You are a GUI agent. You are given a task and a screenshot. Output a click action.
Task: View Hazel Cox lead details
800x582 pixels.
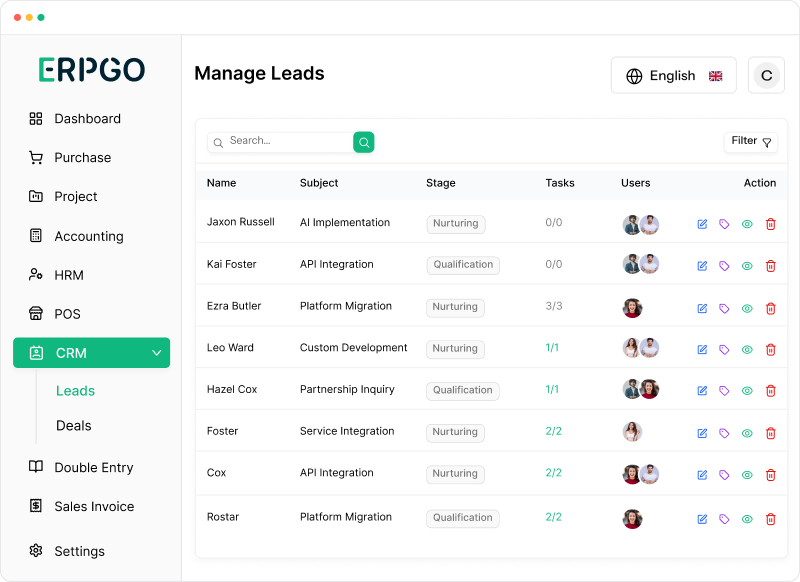[x=747, y=391]
